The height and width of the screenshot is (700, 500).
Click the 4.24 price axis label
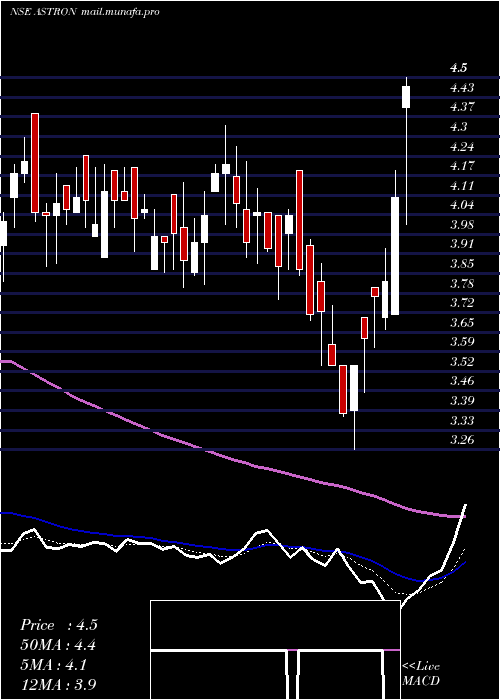click(462, 146)
